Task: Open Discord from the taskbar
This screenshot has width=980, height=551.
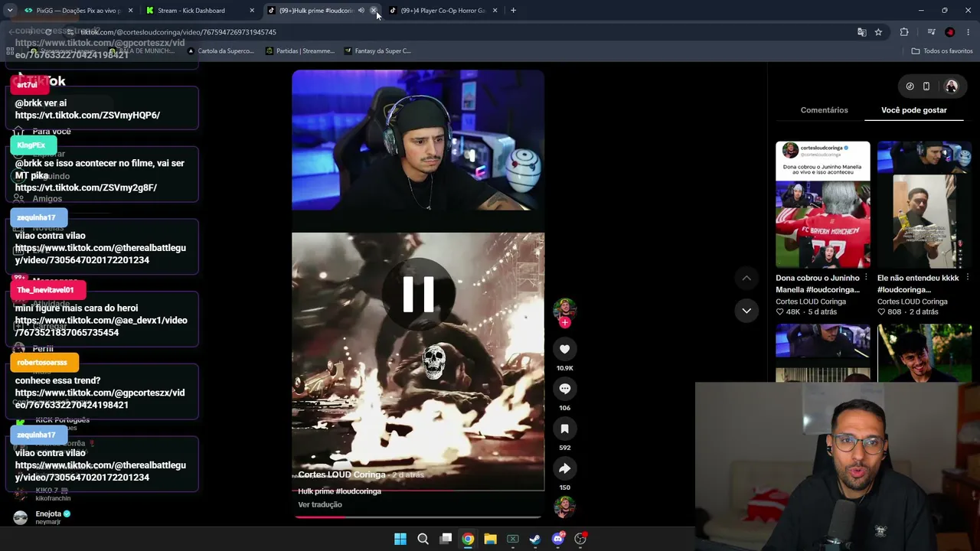Action: (x=558, y=539)
